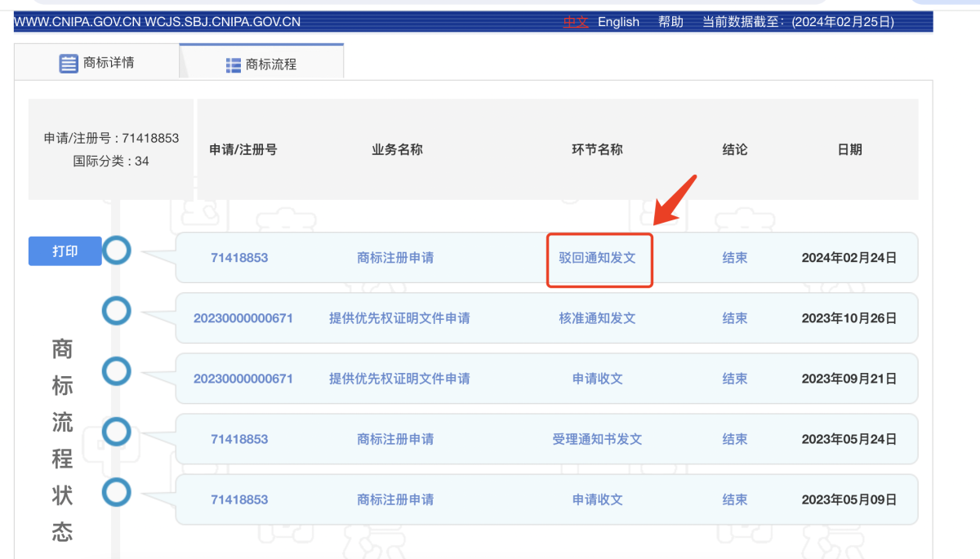Viewport: 980px width, 559px height.
Task: Switch language to English
Action: point(618,22)
